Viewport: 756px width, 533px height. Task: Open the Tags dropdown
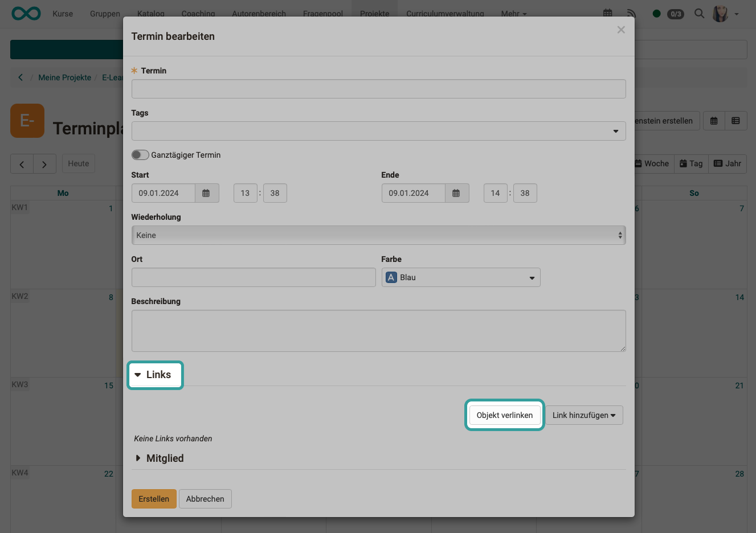(x=378, y=131)
